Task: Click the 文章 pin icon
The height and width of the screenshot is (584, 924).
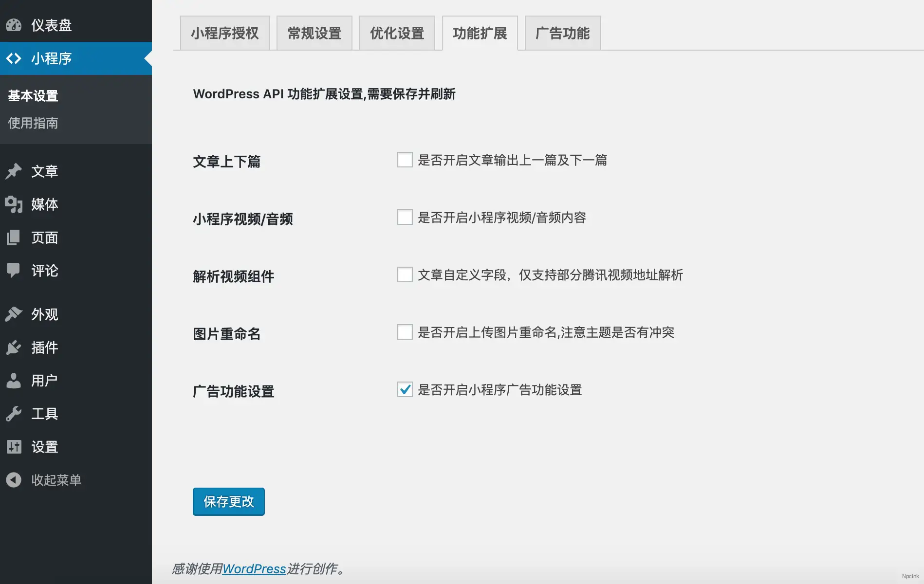Action: click(x=14, y=171)
